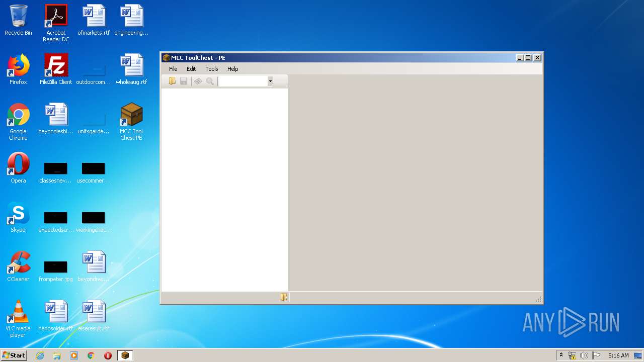The height and width of the screenshot is (362, 644).
Task: Click the Save floppy disk toolbar icon
Action: (184, 81)
